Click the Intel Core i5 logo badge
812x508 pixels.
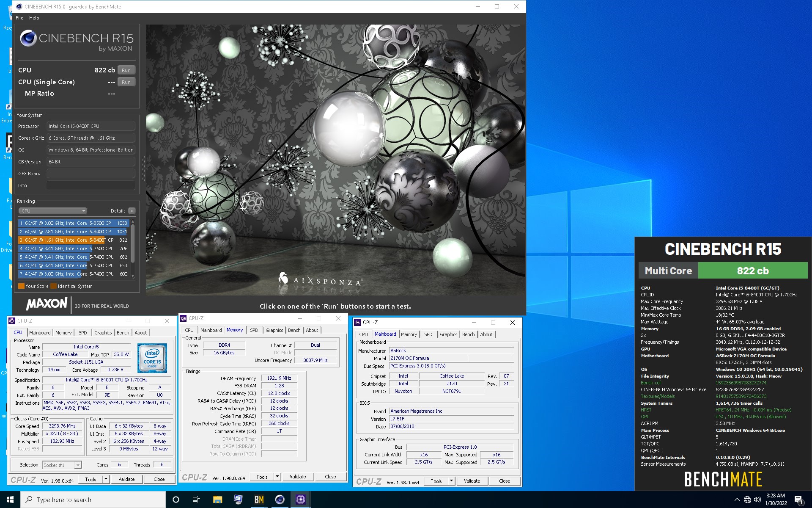(x=152, y=358)
